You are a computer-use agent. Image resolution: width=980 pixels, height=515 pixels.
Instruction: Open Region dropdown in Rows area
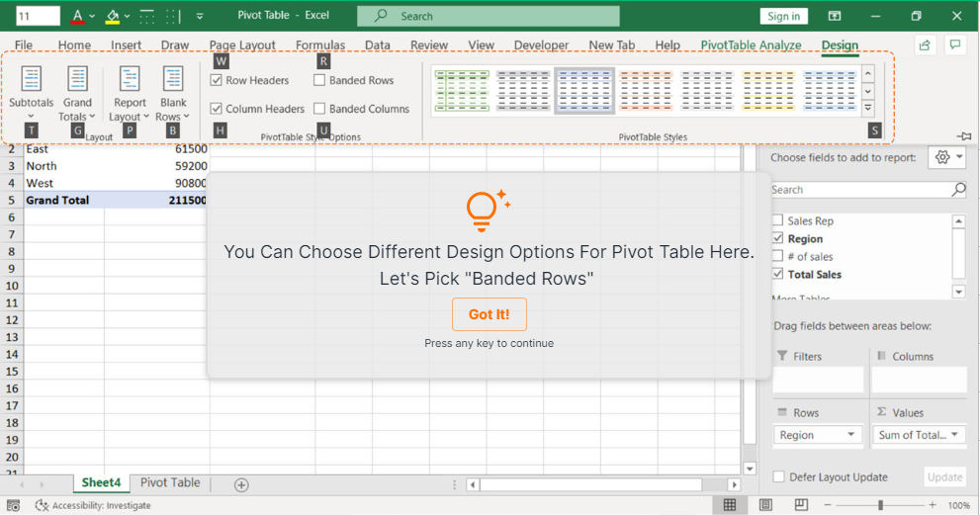tap(851, 434)
